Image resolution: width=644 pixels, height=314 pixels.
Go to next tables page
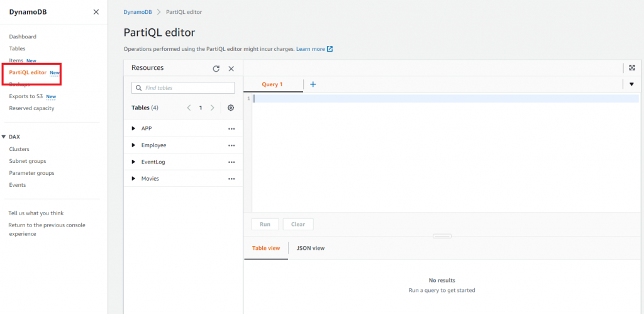click(213, 108)
